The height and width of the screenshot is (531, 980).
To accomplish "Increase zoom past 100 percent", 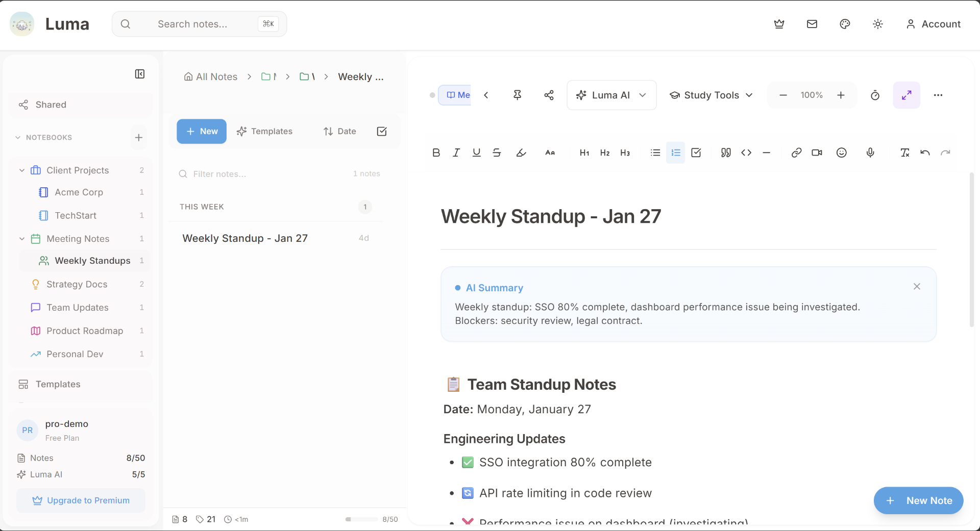I will tap(841, 95).
